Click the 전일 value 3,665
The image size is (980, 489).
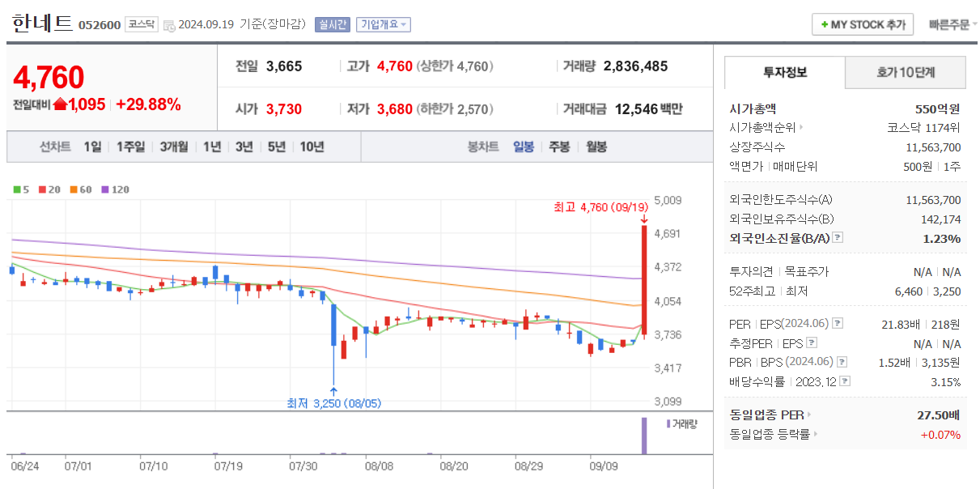pyautogui.click(x=284, y=66)
